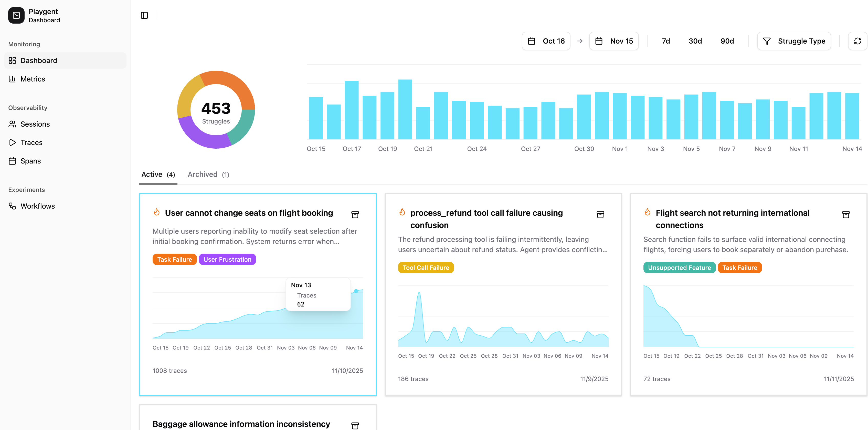Open the Dashboard page from sidebar
The image size is (868, 430).
38,60
